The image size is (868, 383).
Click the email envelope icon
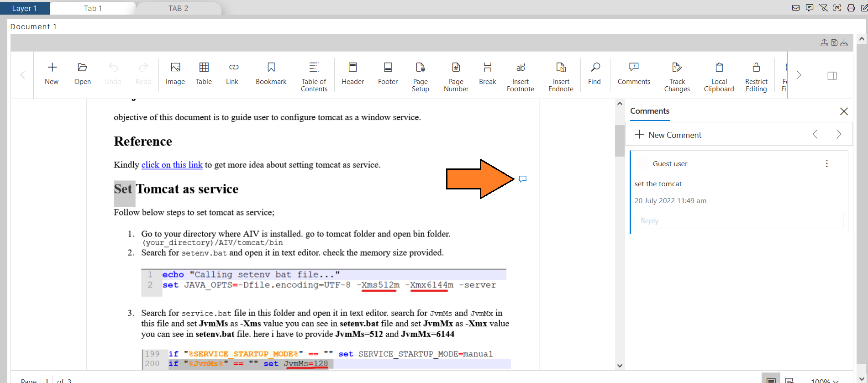point(796,8)
